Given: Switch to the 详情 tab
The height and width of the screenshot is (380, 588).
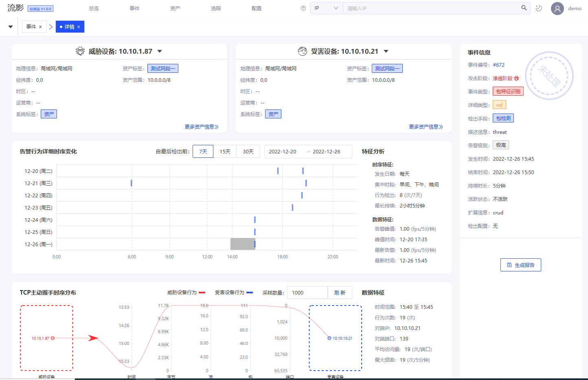Looking at the screenshot, I should [x=69, y=27].
